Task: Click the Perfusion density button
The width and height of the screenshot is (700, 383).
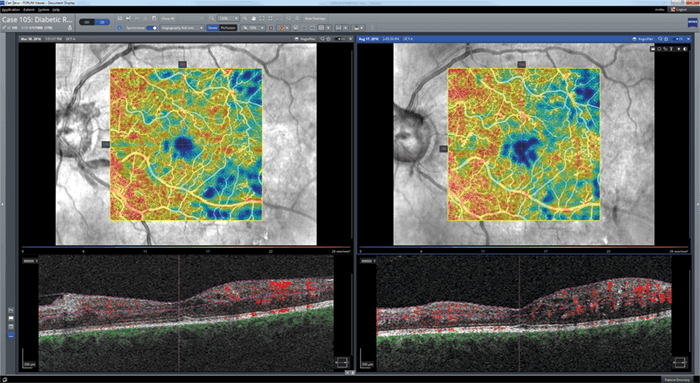Action: tap(228, 28)
